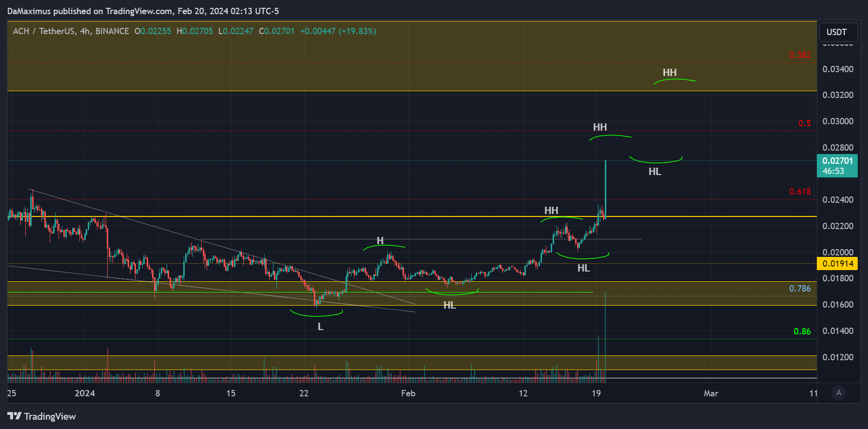The height and width of the screenshot is (429, 868).
Task: Click the HL label beside current price 0.02701
Action: click(x=655, y=172)
